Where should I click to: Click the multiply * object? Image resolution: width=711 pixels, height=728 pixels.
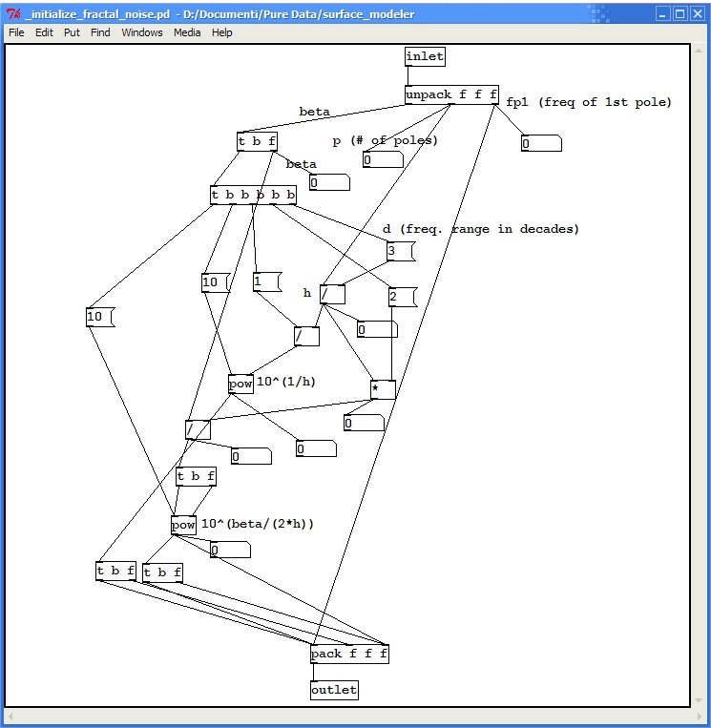pos(383,389)
